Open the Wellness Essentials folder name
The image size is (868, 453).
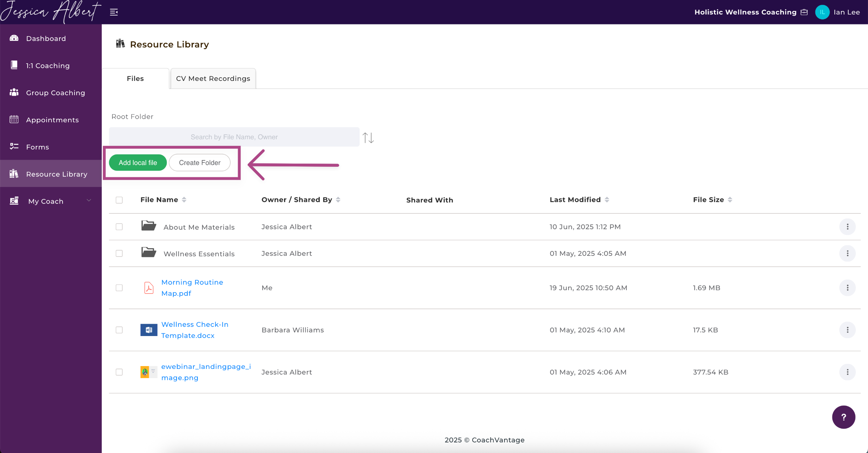click(199, 254)
